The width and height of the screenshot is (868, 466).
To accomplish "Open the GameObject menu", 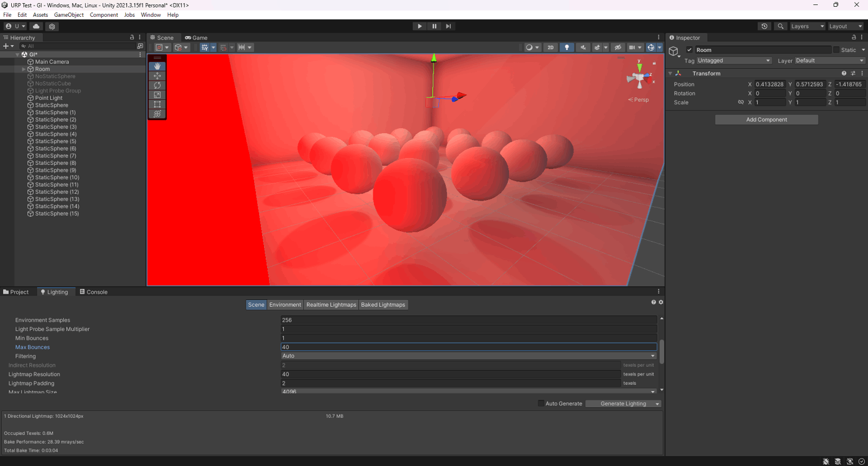I will click(69, 15).
